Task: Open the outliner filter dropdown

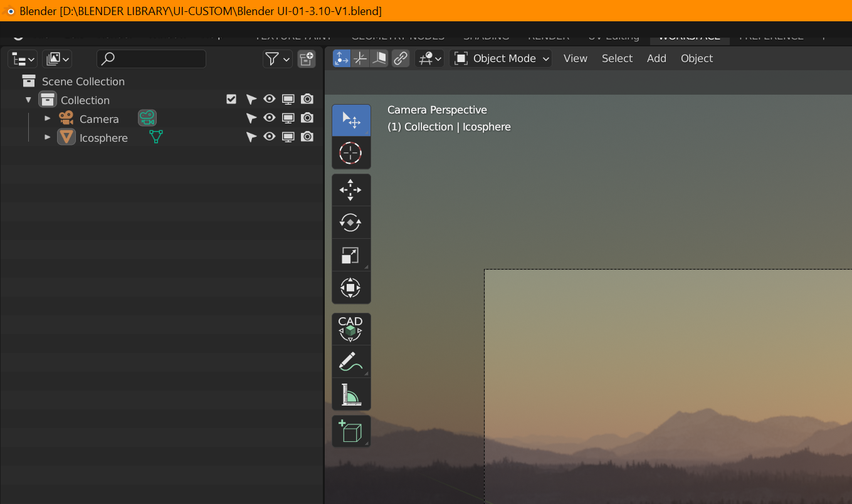Action: (x=277, y=59)
